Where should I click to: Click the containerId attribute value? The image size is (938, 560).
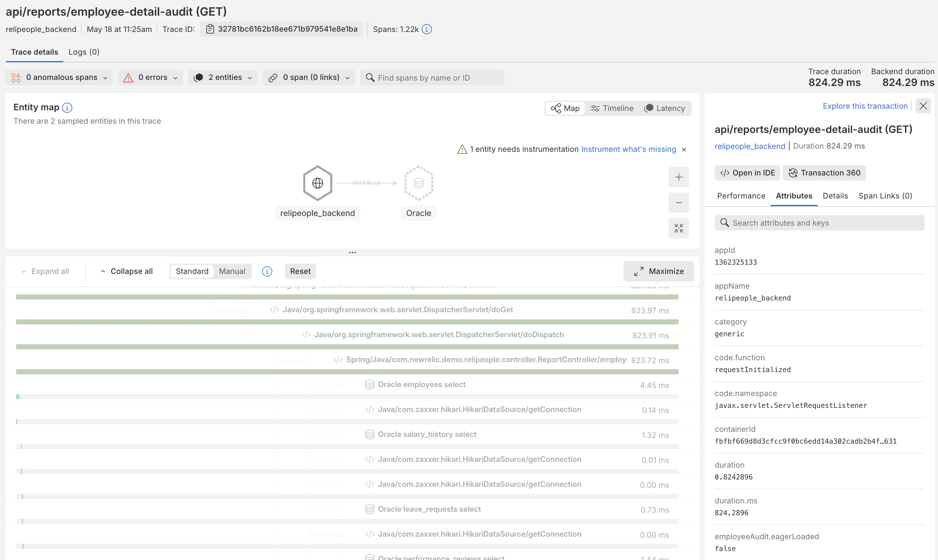(806, 441)
